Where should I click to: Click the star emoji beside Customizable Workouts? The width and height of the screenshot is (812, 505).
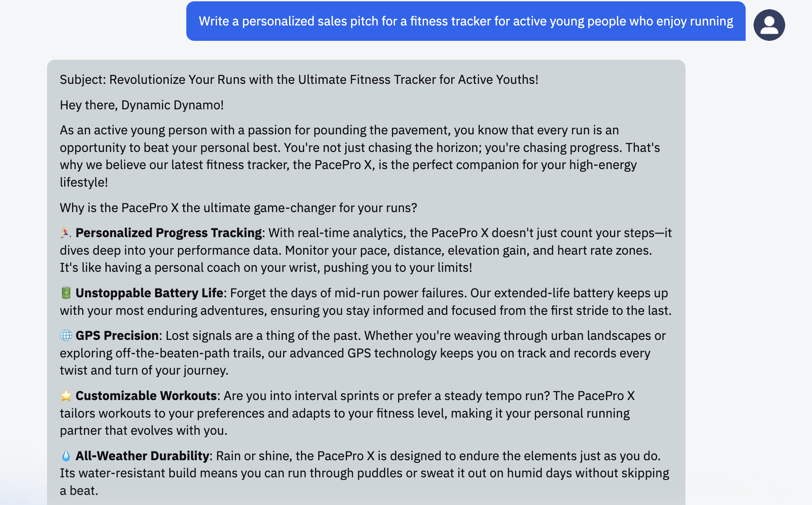[66, 396]
